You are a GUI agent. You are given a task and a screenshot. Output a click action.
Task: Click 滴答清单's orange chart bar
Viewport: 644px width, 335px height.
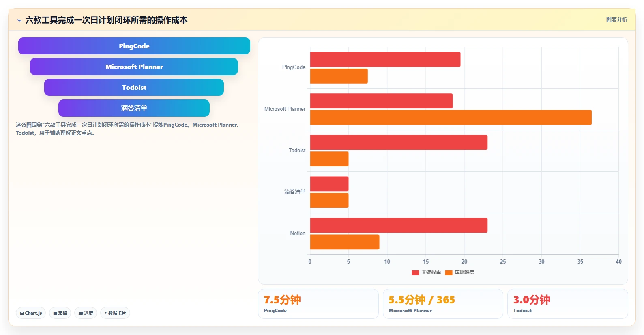[x=329, y=201]
